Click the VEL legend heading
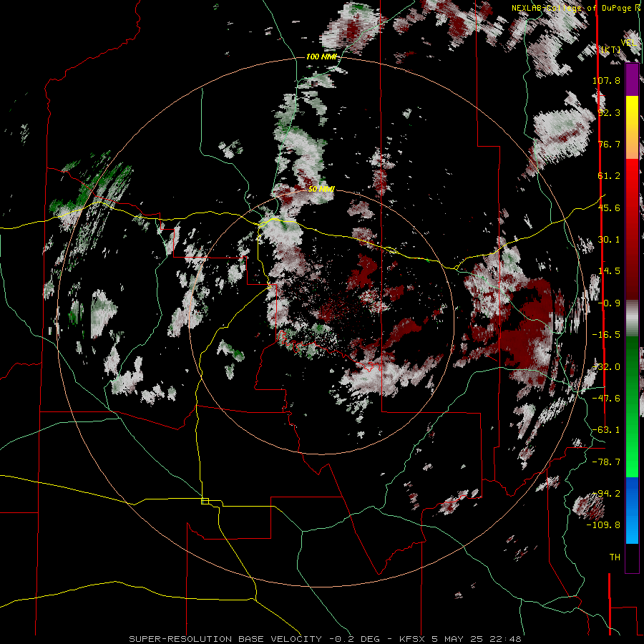Viewport: 644px width, 644px height. pos(629,43)
